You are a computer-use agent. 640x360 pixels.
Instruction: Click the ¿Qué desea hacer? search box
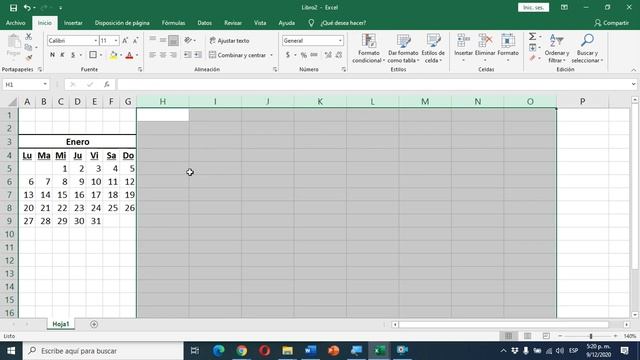[x=343, y=23]
